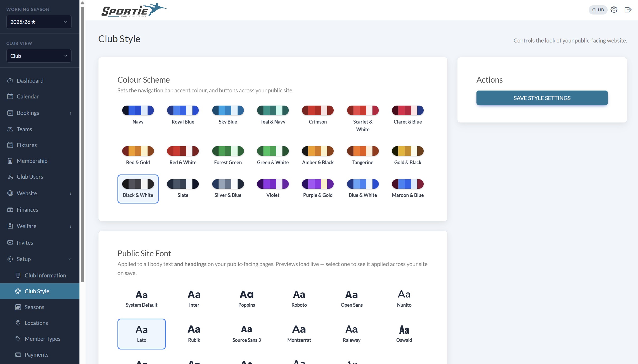
Task: Click the Sportie logo
Action: pyautogui.click(x=134, y=10)
